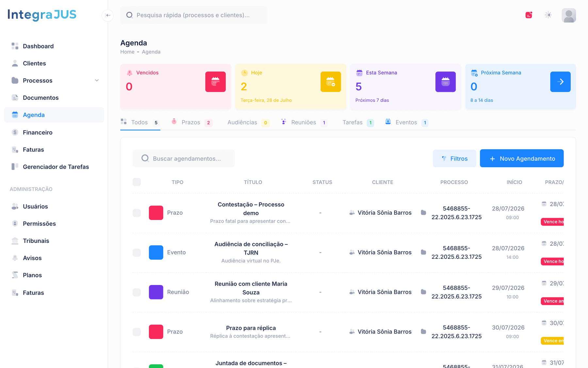
Task: Click the Eventos tab calendar icon
Action: (388, 122)
